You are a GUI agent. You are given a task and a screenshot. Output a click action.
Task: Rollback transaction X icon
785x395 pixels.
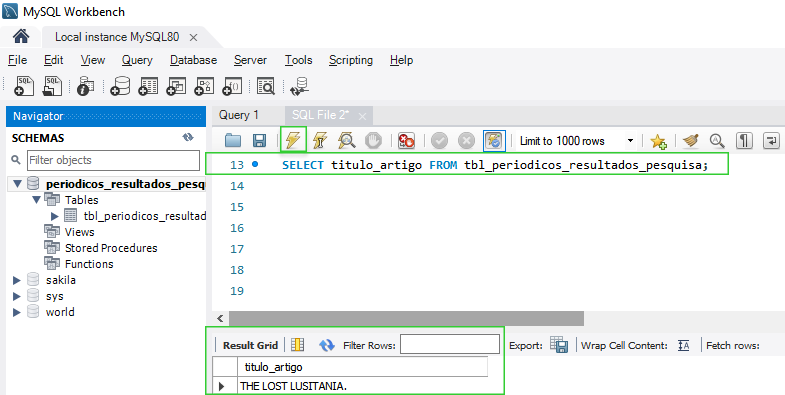coord(466,141)
